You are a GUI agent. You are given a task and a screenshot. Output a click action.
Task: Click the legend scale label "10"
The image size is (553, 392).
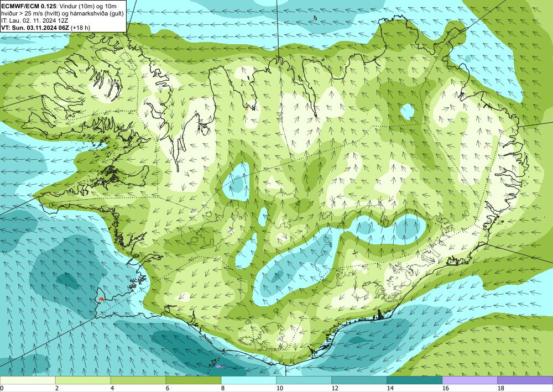tap(280, 388)
